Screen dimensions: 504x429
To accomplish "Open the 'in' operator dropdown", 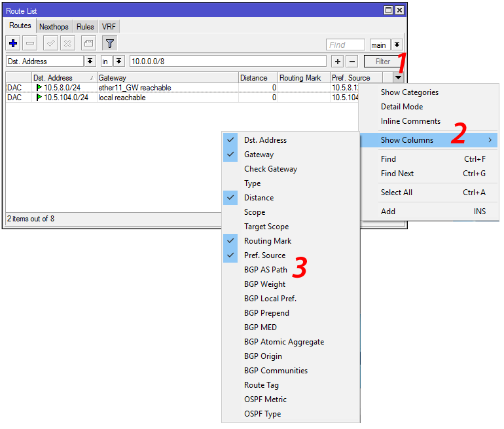I will [118, 61].
